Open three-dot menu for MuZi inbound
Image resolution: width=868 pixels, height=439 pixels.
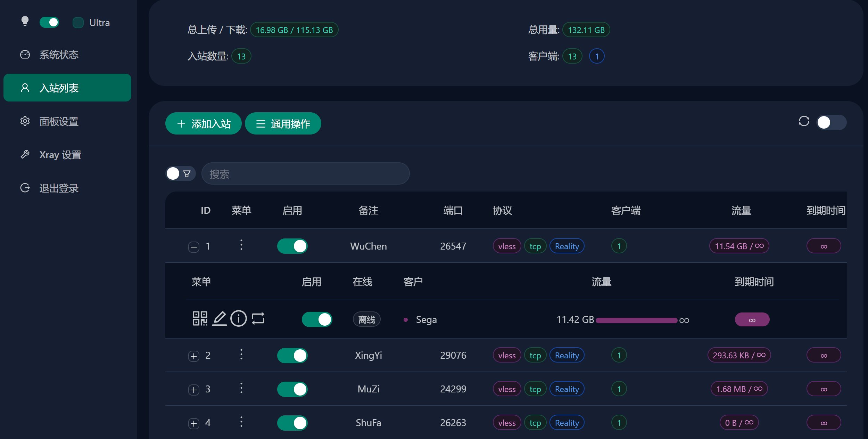coord(241,388)
